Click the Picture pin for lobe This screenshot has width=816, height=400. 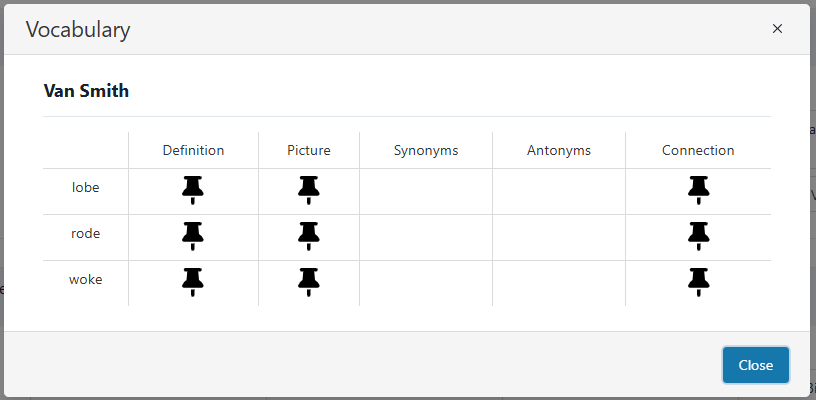click(x=308, y=189)
